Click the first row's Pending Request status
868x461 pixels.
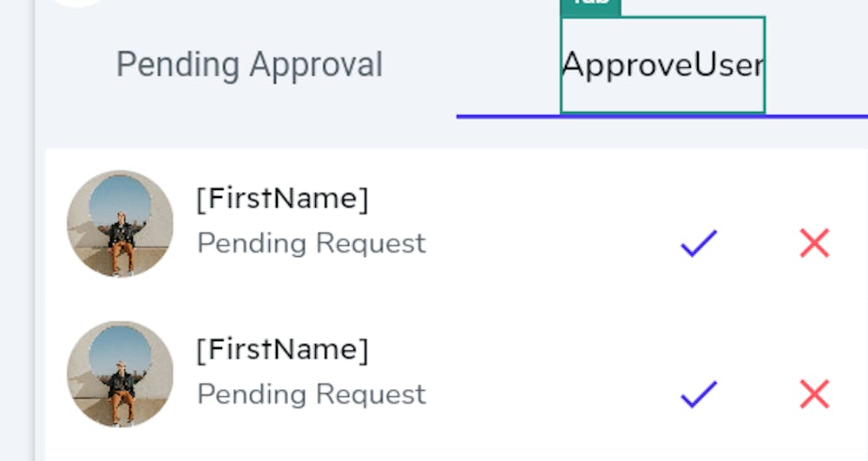(311, 243)
